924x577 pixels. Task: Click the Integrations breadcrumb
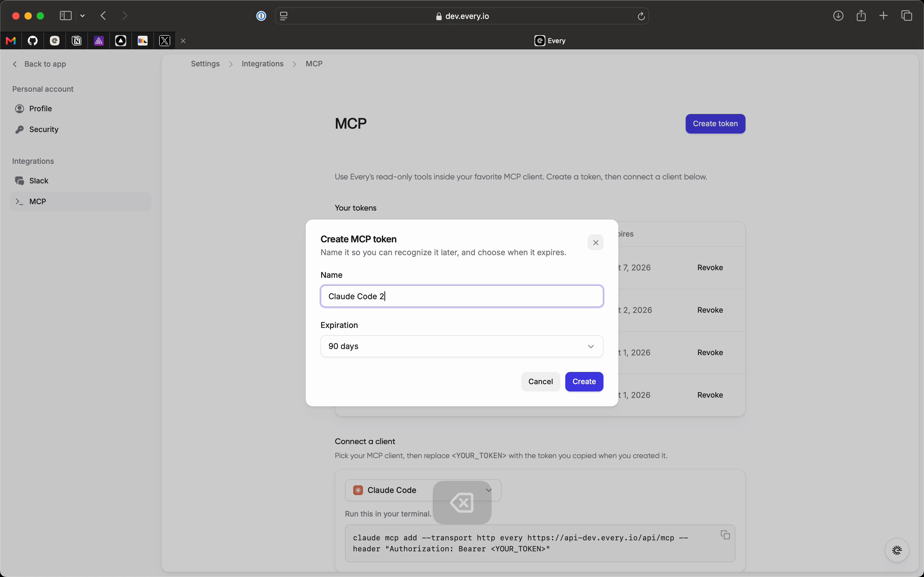[262, 64]
